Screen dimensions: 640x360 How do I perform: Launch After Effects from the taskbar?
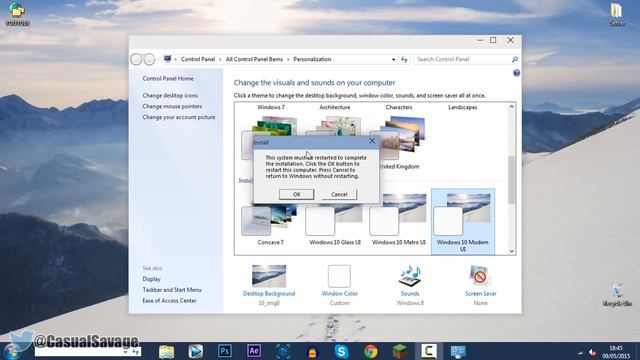click(254, 351)
